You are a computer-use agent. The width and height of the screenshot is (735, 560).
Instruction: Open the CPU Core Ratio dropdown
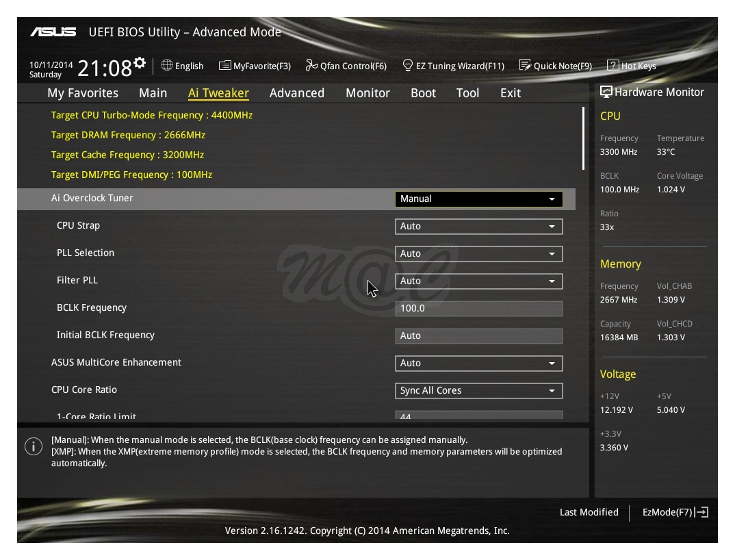tap(478, 391)
